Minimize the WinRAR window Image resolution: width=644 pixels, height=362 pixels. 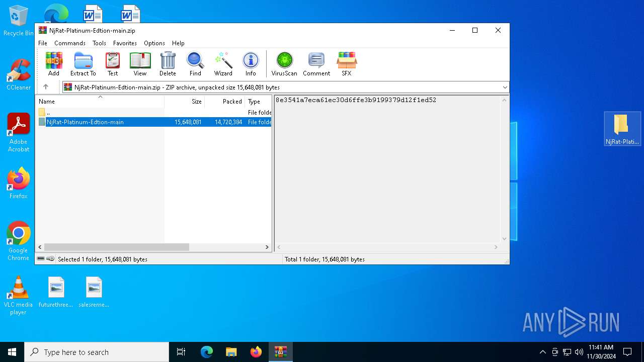click(x=452, y=30)
